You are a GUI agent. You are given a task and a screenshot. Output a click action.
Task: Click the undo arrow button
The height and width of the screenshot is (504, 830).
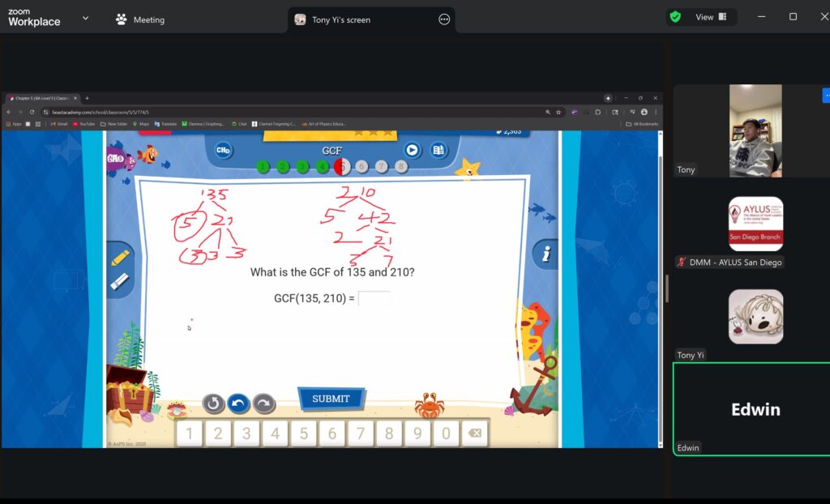tap(238, 403)
